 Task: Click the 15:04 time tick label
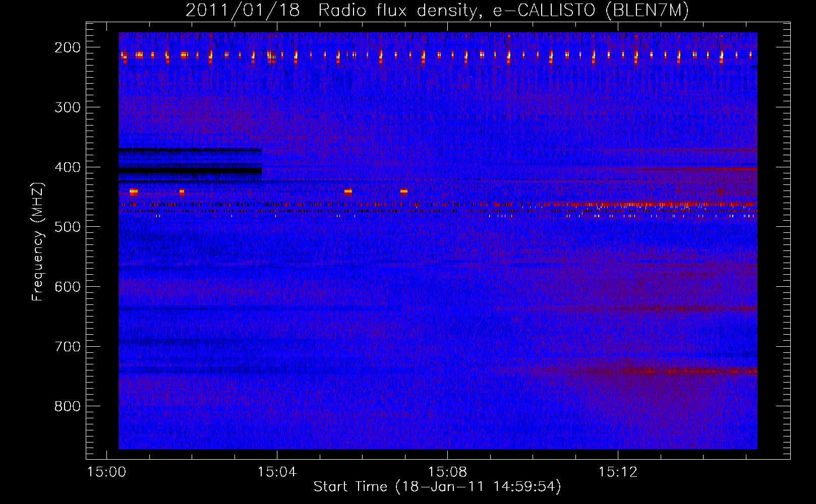(277, 472)
